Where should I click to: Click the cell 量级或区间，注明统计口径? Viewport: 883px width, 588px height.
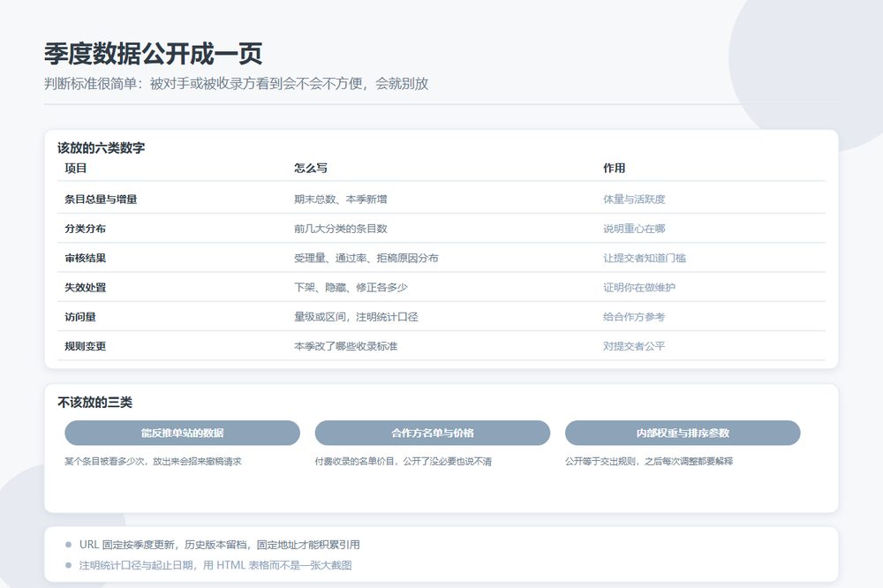356,317
